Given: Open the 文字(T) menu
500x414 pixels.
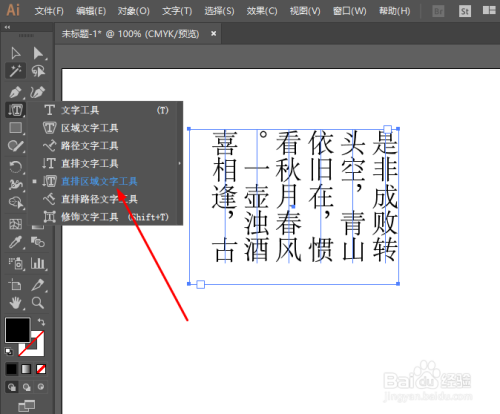Looking at the screenshot, I should click(177, 11).
